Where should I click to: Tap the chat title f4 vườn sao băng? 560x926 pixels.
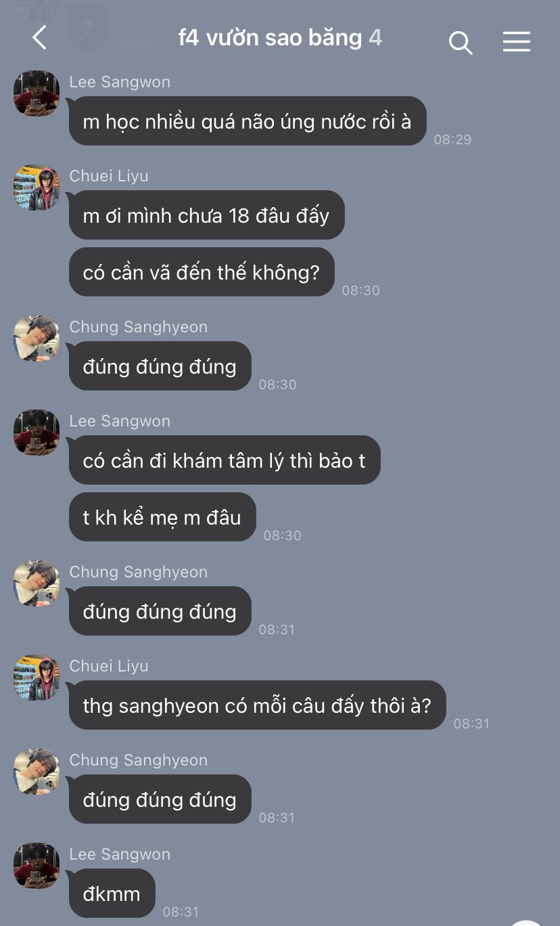coord(270,38)
